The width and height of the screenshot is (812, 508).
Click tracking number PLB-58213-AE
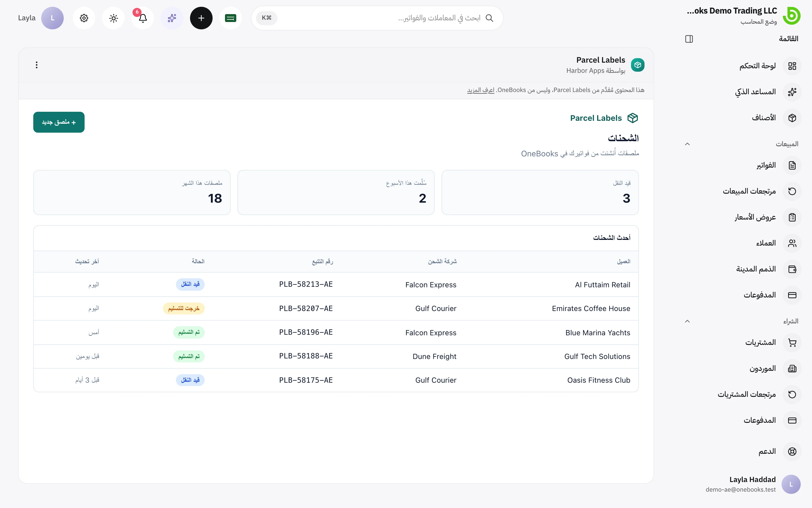306,284
